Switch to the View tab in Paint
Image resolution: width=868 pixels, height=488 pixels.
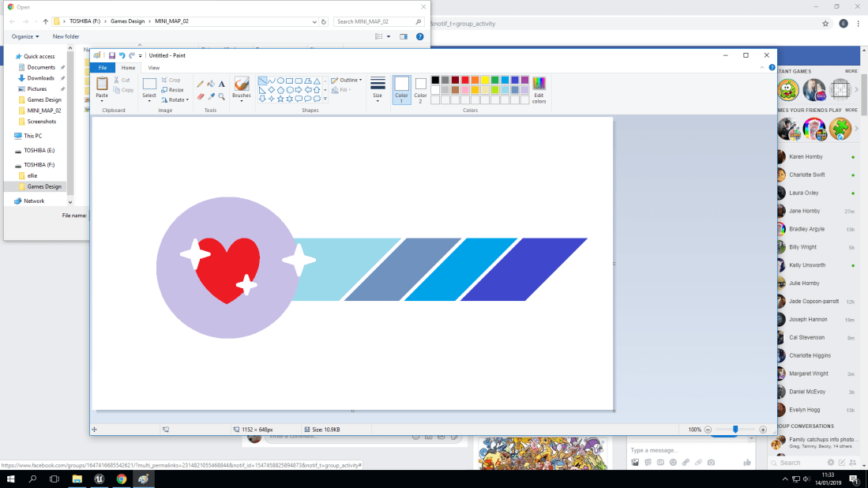[x=154, y=67]
